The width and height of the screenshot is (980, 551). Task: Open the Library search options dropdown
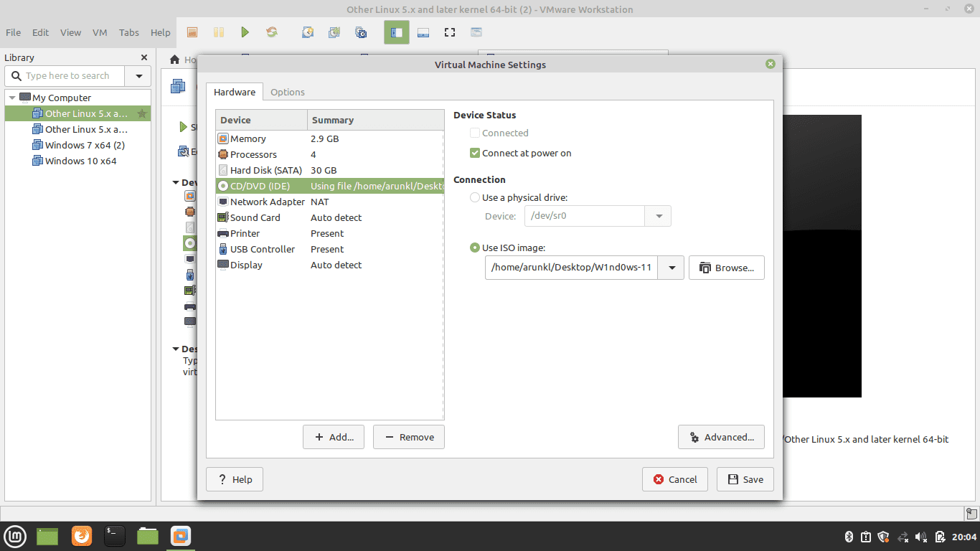[138, 76]
